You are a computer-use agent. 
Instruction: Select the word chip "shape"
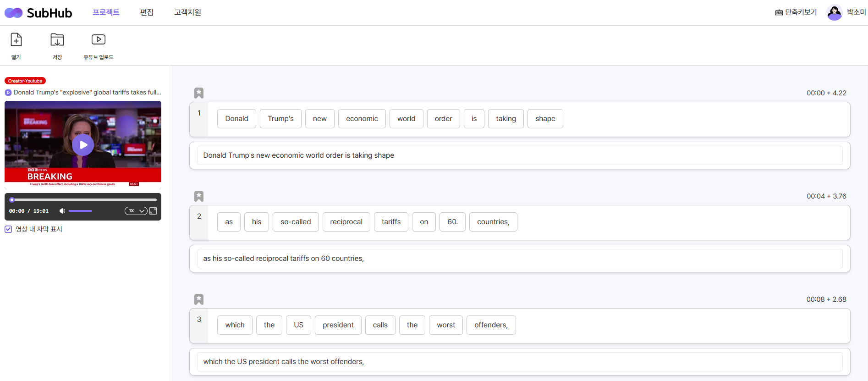545,119
